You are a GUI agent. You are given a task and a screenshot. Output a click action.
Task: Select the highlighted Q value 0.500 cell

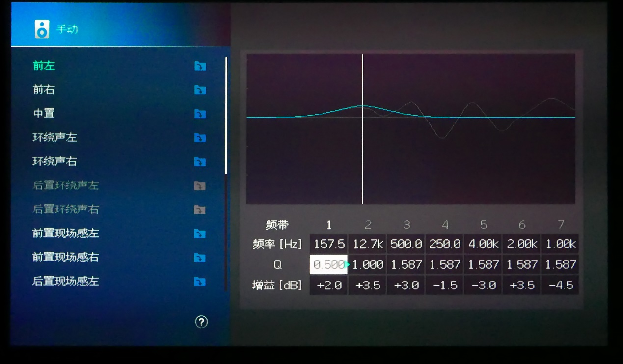point(328,265)
